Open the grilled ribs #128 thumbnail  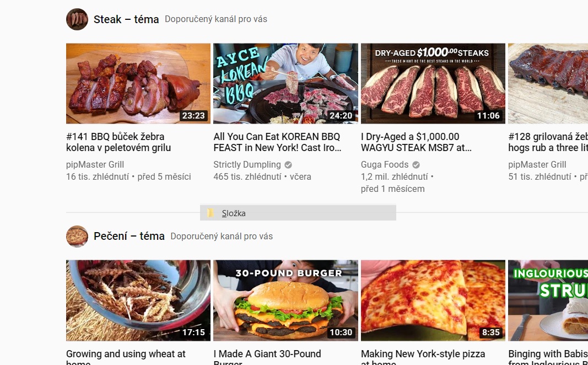(x=548, y=83)
